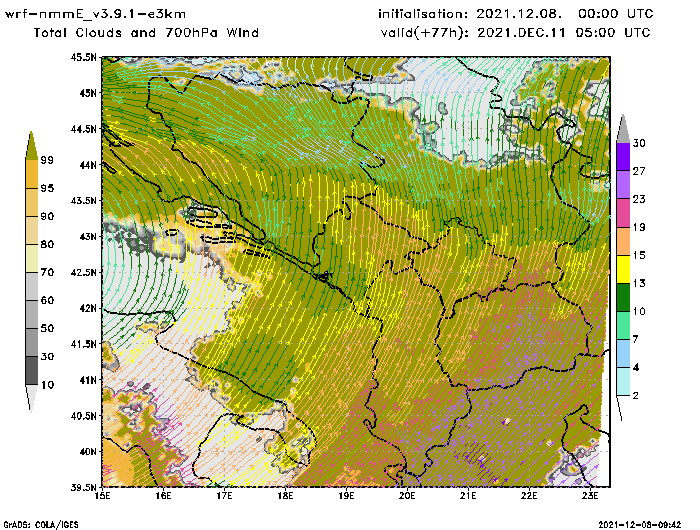
Task: Click the 43.5N latitude label
Action: (83, 200)
